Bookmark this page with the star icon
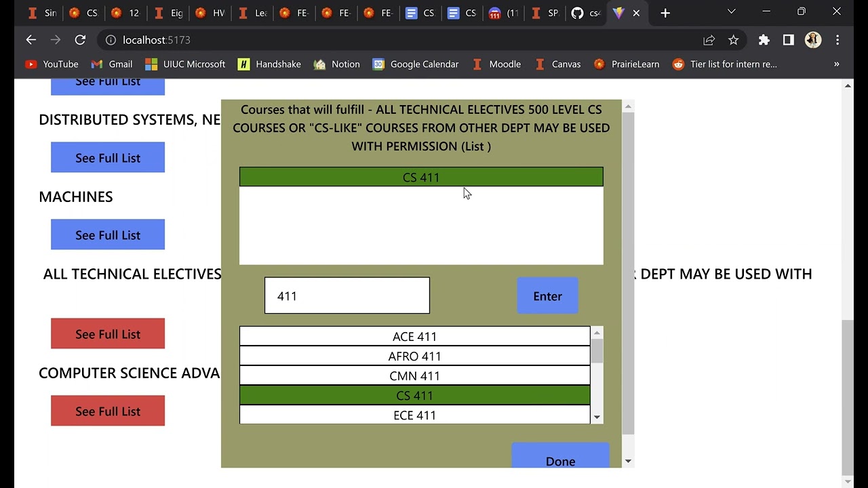Screen dimensions: 868x488 coord(733,40)
